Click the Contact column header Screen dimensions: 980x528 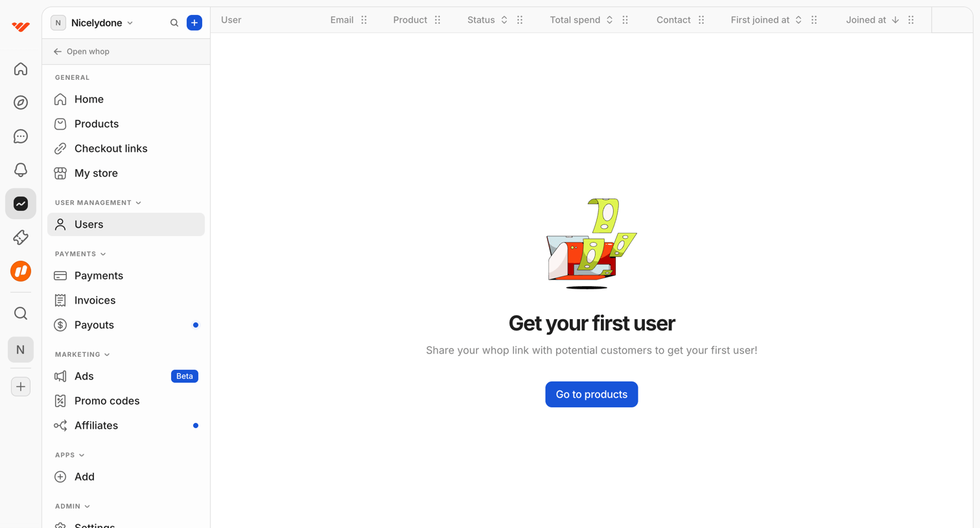point(673,20)
